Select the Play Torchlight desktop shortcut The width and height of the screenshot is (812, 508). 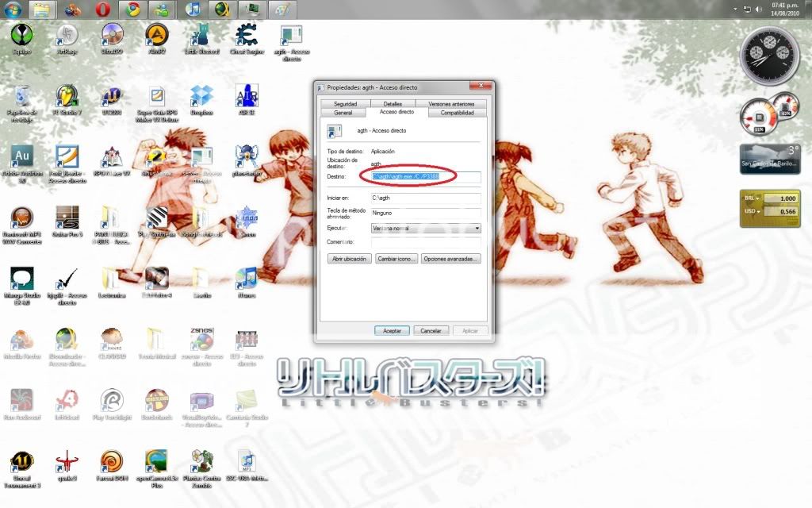click(x=112, y=405)
